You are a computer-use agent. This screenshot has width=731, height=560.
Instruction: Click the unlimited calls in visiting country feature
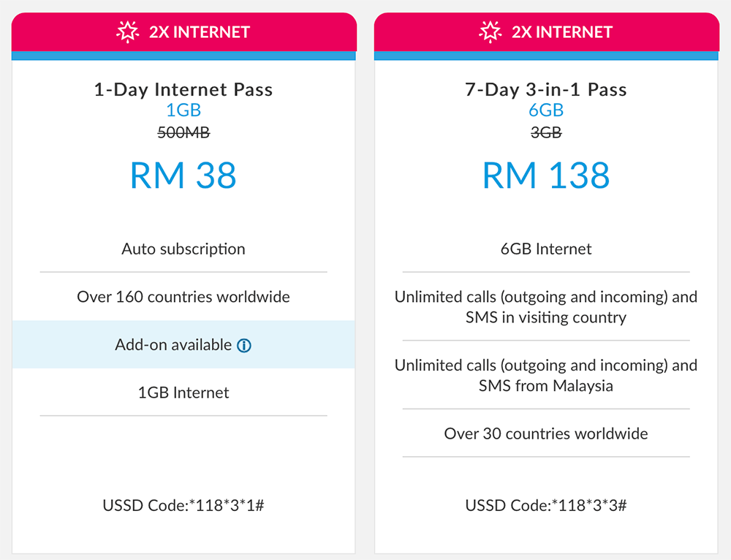[546, 307]
